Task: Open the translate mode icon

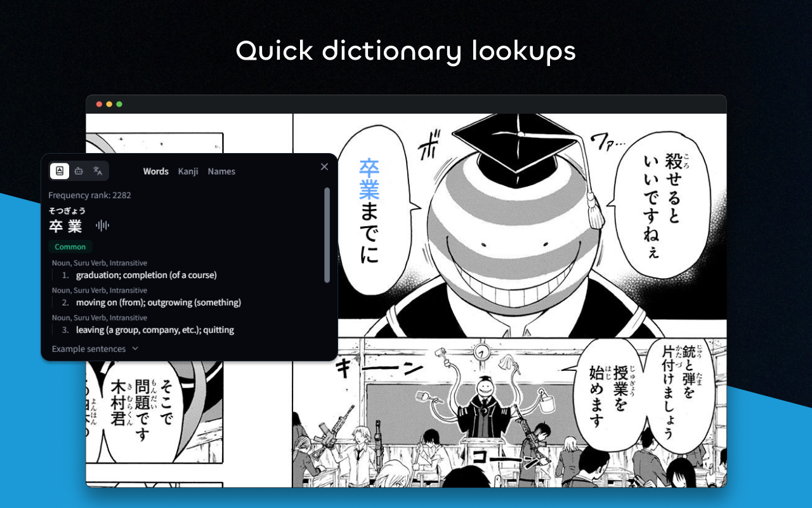Action: [98, 171]
